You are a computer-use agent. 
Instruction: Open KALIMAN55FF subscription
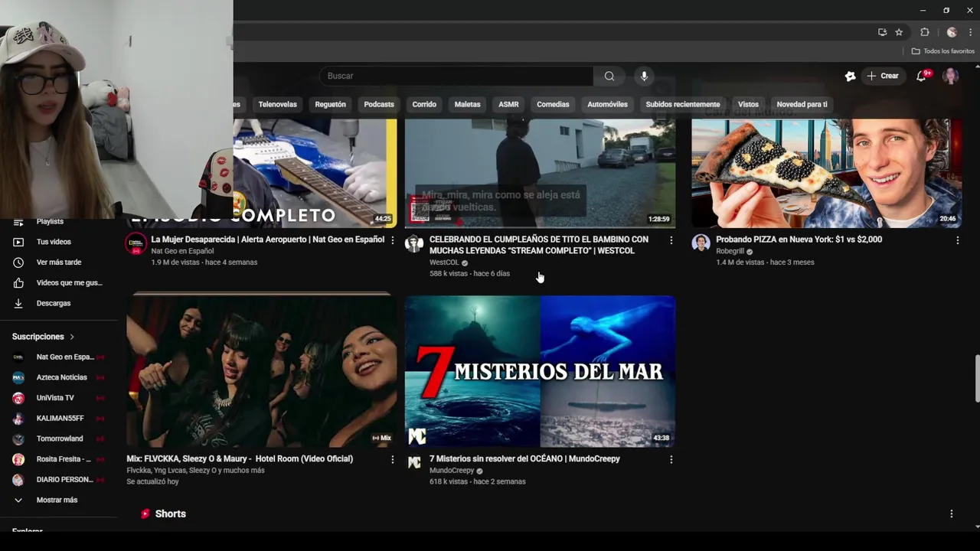60,419
